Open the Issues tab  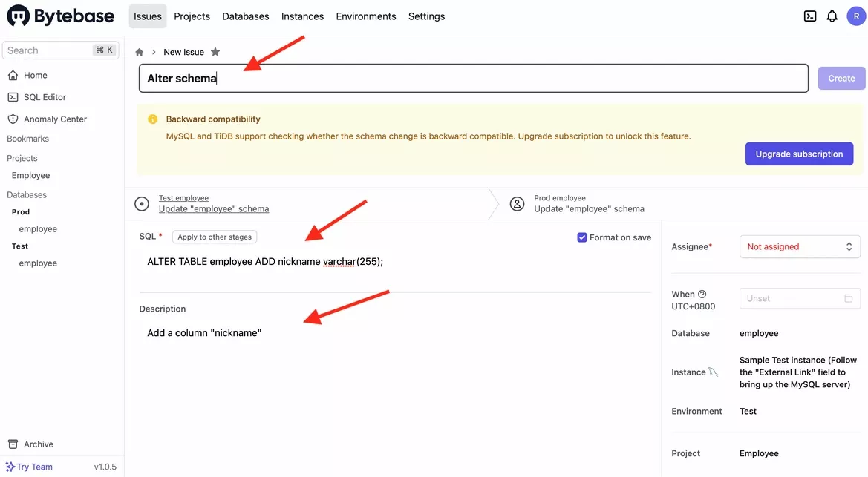coord(147,16)
